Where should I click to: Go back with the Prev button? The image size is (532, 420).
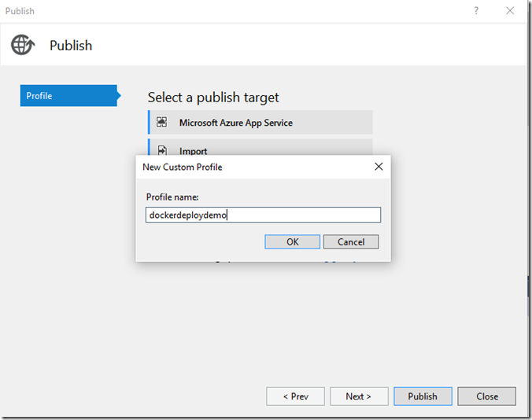295,396
